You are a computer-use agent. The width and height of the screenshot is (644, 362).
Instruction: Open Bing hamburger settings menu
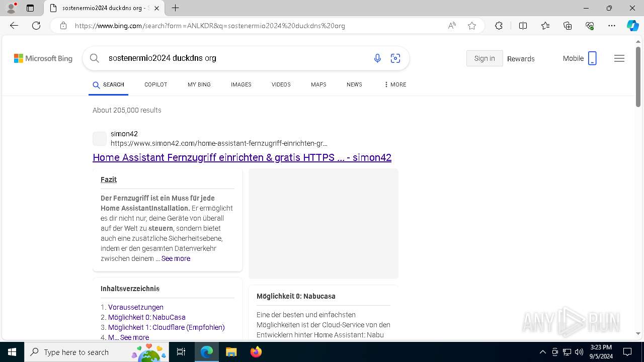click(x=619, y=58)
